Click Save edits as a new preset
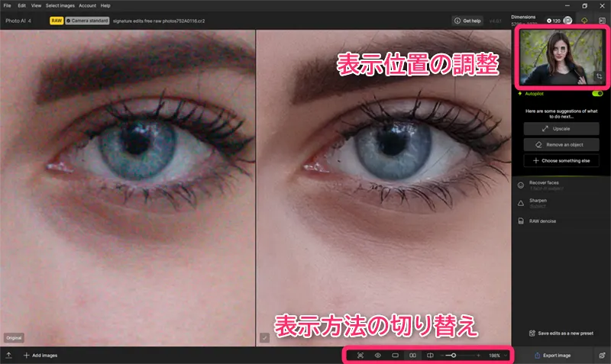The image size is (611, 364). (x=561, y=333)
